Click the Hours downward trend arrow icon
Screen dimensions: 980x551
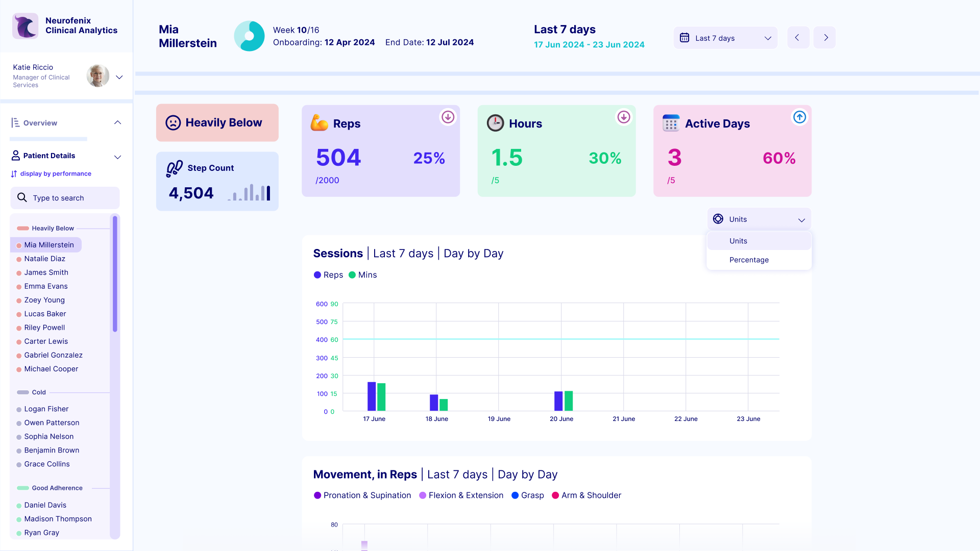pos(624,117)
